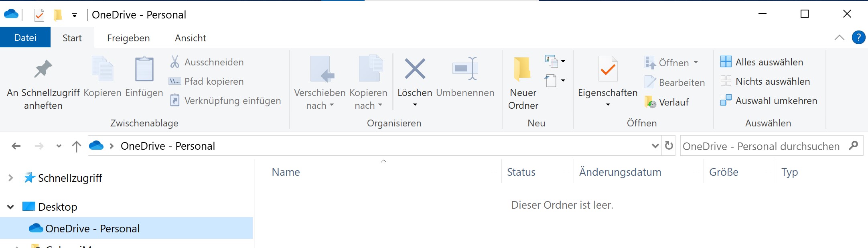Open the Löschen dropdown arrow

point(415,105)
